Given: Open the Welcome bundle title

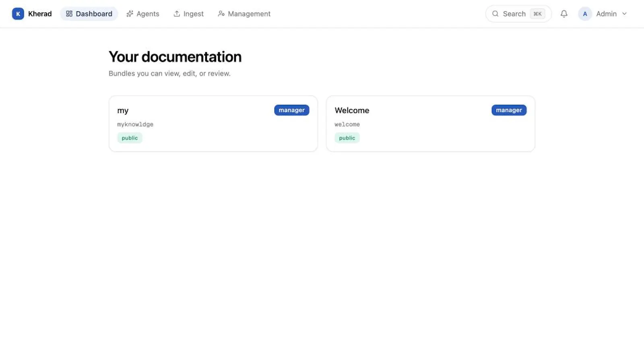Looking at the screenshot, I should coord(352,110).
